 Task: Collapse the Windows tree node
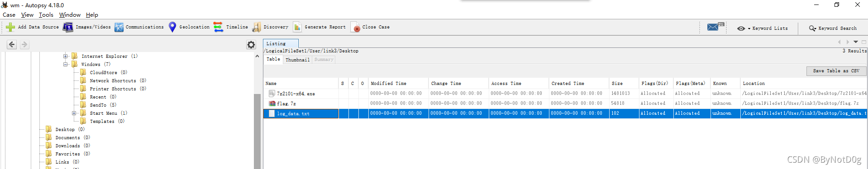[66, 65]
